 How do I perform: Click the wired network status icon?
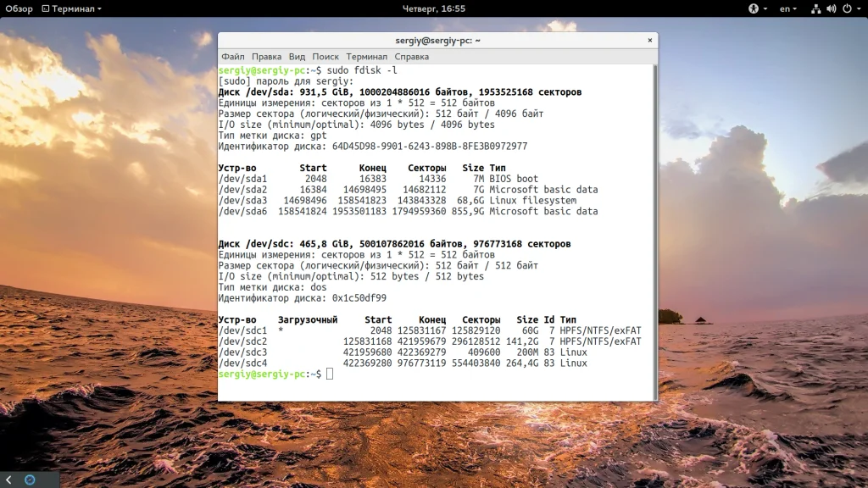pyautogui.click(x=815, y=8)
